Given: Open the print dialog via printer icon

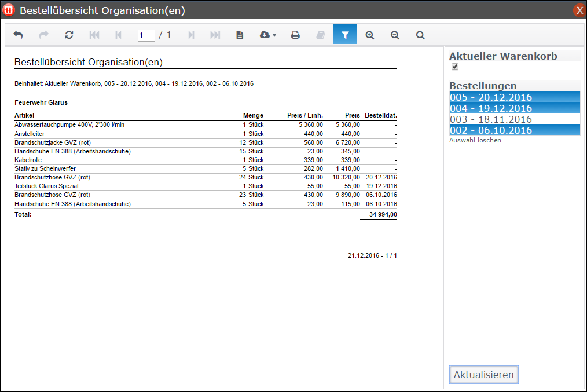Looking at the screenshot, I should point(295,35).
